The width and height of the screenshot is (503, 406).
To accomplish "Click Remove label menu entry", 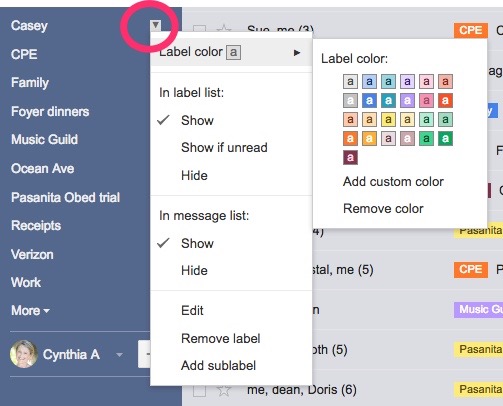I will click(x=221, y=339).
